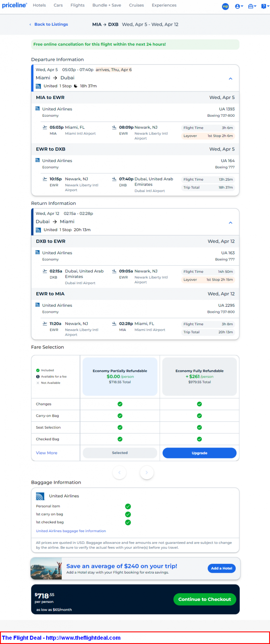
Task: Click United Airlines logo for flight UA 1393
Action: pyautogui.click(x=37, y=109)
